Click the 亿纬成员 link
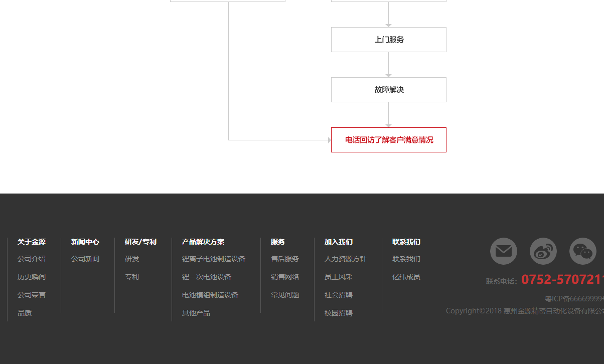The height and width of the screenshot is (364, 604). (406, 276)
